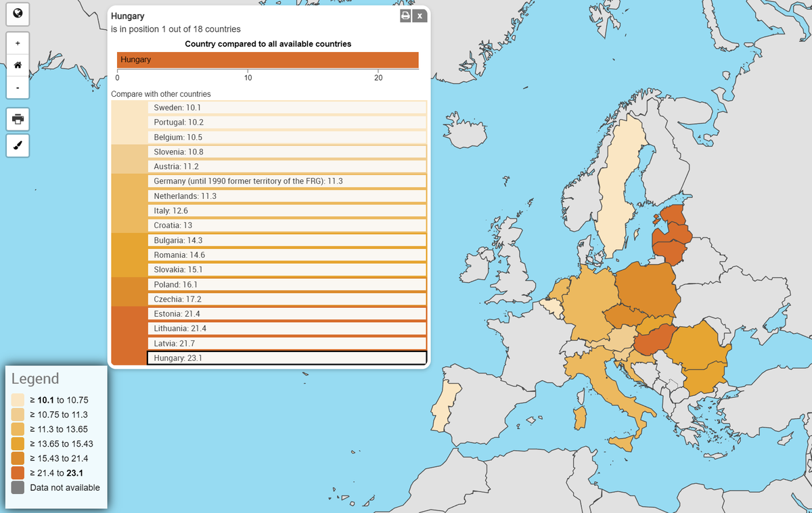This screenshot has height=513, width=812.
Task: Select the Lithuania: 21.4 row
Action: 287,329
